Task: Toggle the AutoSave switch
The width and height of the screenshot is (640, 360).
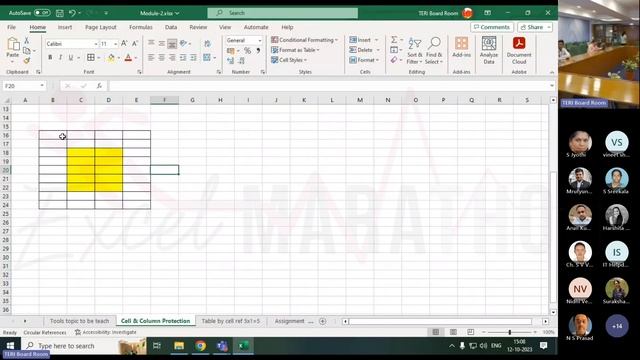Action: 42,13
